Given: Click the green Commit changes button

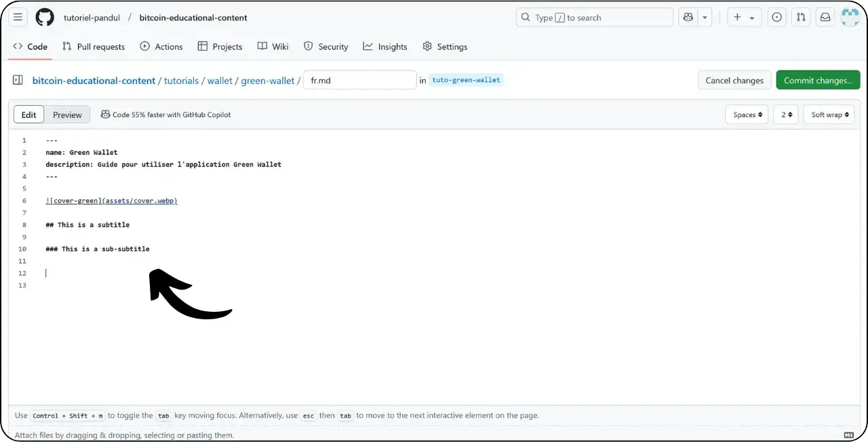Looking at the screenshot, I should [x=818, y=80].
